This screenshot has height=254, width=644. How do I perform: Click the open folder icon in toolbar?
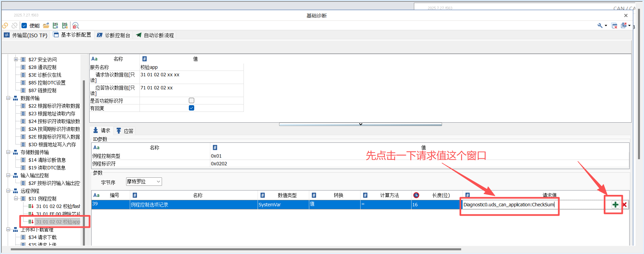[x=46, y=26]
